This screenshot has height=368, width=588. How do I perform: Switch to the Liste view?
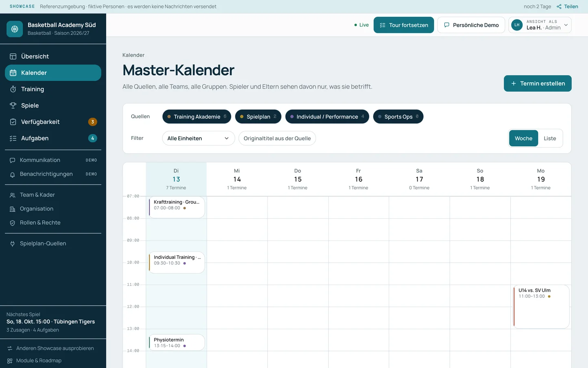[550, 138]
